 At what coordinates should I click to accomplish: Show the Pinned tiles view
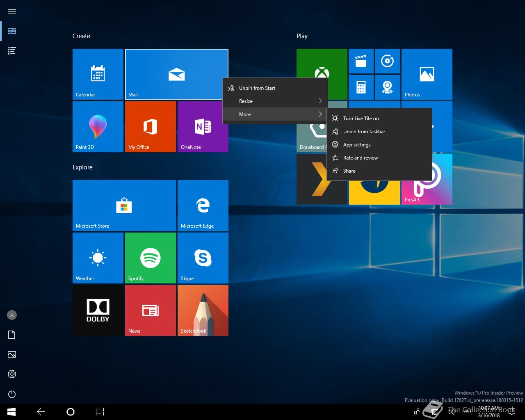[x=12, y=31]
